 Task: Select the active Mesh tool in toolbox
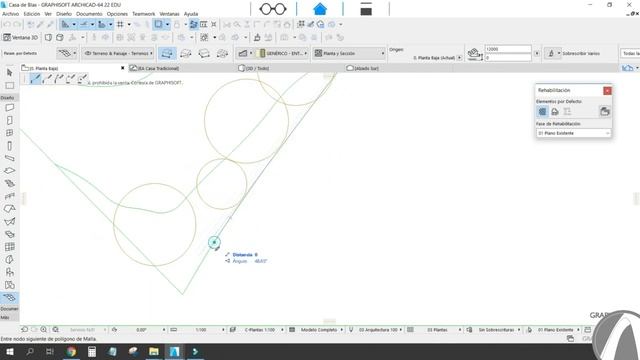click(9, 298)
